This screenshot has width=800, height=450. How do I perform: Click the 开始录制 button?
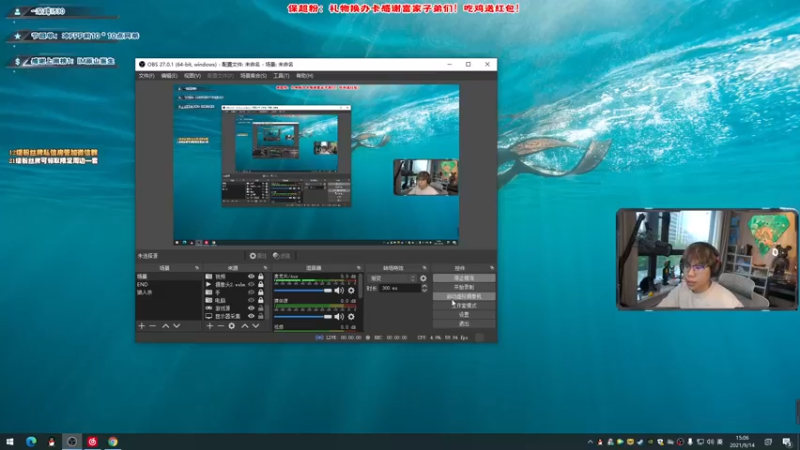pos(464,287)
